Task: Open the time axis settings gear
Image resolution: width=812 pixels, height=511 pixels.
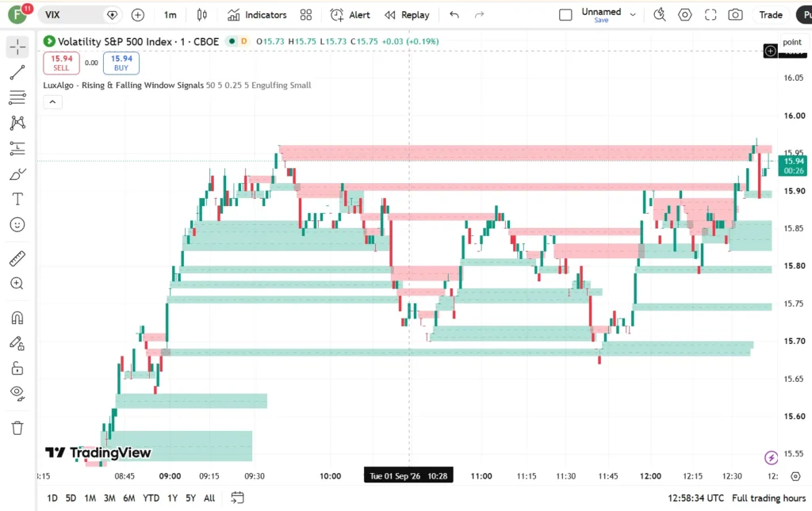Action: pos(795,476)
